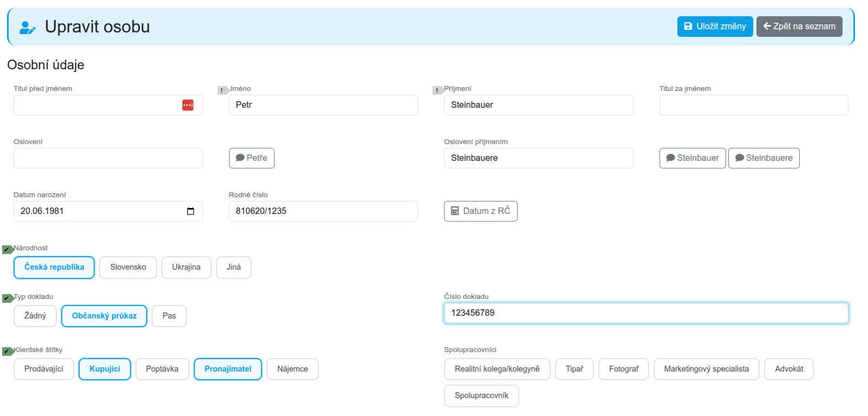This screenshot has height=416, width=868.
Task: Disable the Kupující client tag
Action: (x=105, y=369)
